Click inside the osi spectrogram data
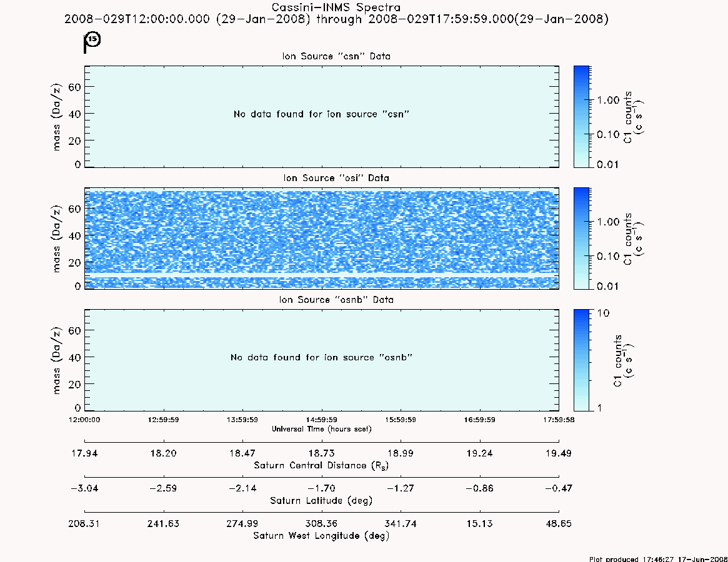Viewport: 728px width, 562px height. 321,238
